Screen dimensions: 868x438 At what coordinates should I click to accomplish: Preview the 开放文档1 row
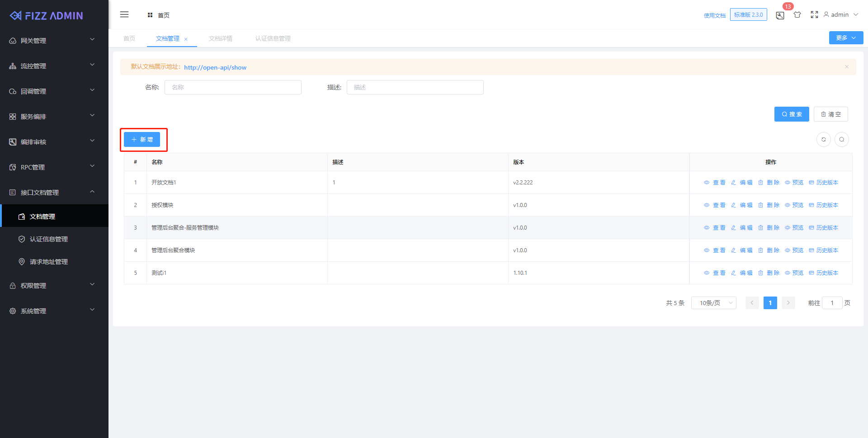(794, 183)
